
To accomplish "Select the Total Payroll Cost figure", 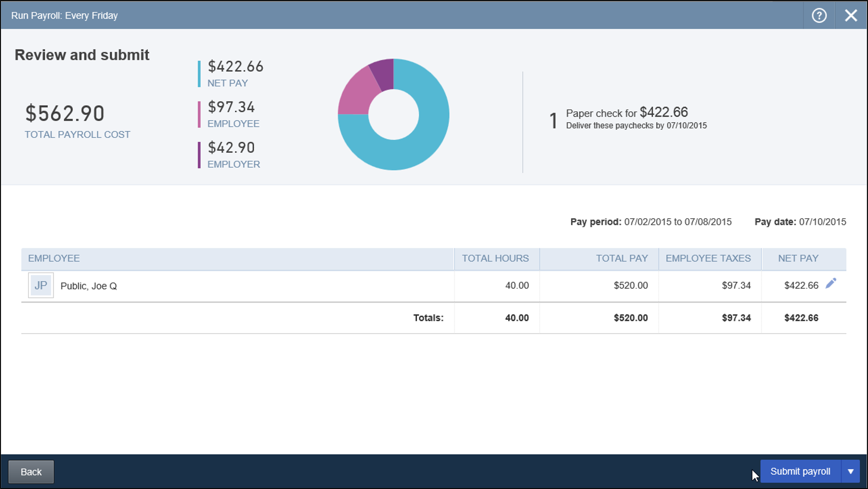I will click(64, 114).
